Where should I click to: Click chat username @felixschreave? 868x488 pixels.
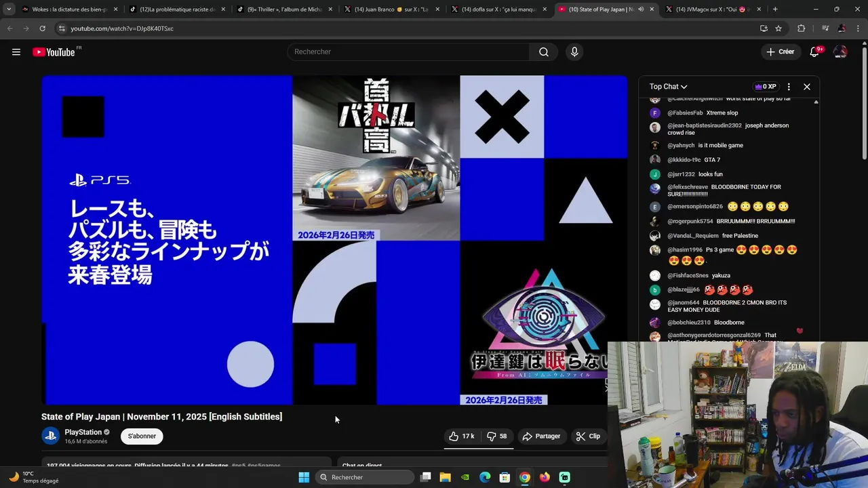(x=687, y=187)
